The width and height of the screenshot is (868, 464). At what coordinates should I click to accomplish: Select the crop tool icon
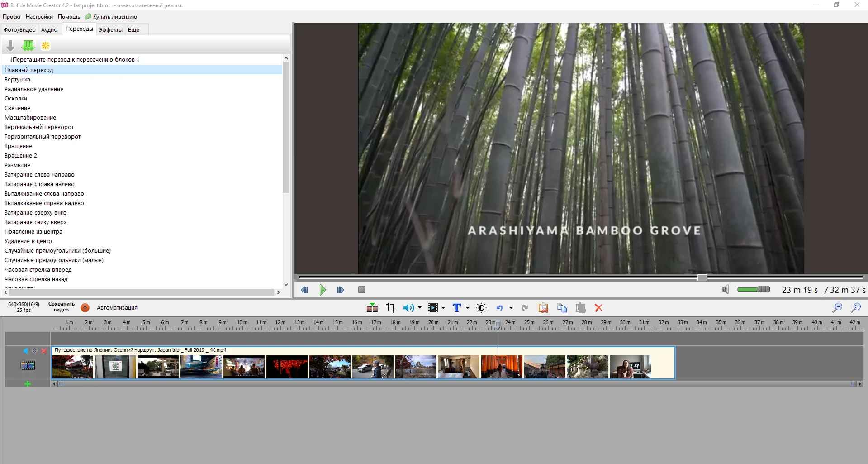coord(391,308)
